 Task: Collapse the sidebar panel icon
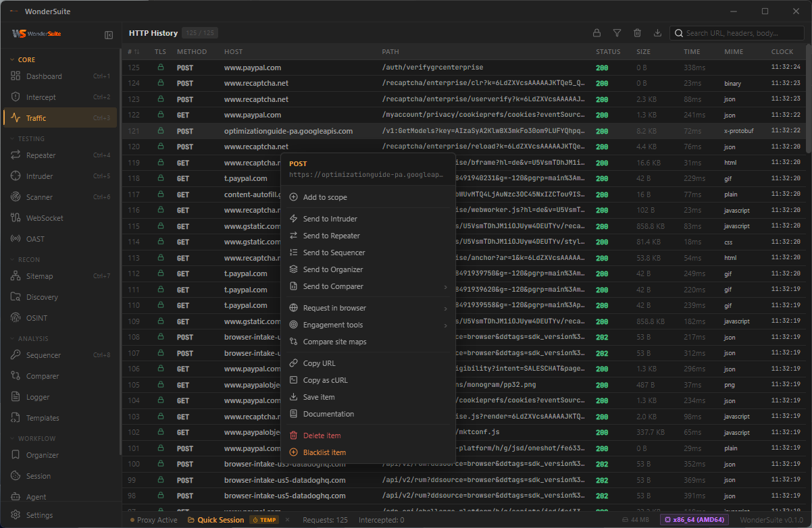tap(109, 34)
